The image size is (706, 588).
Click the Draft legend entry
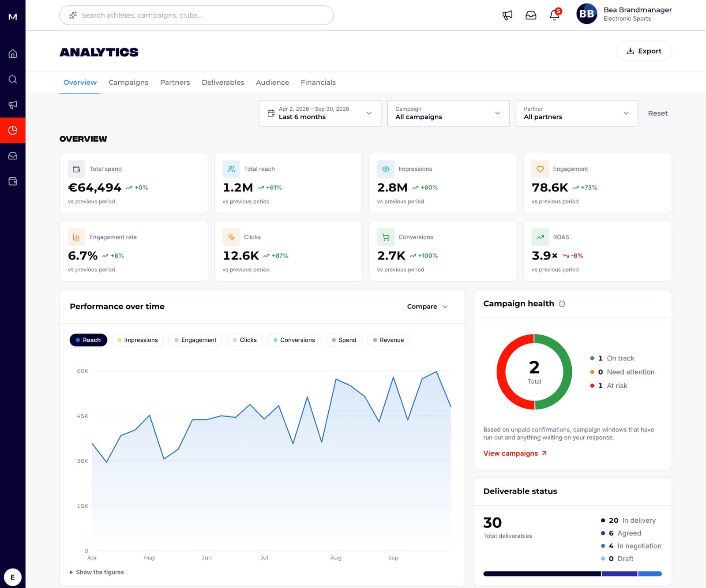point(617,559)
